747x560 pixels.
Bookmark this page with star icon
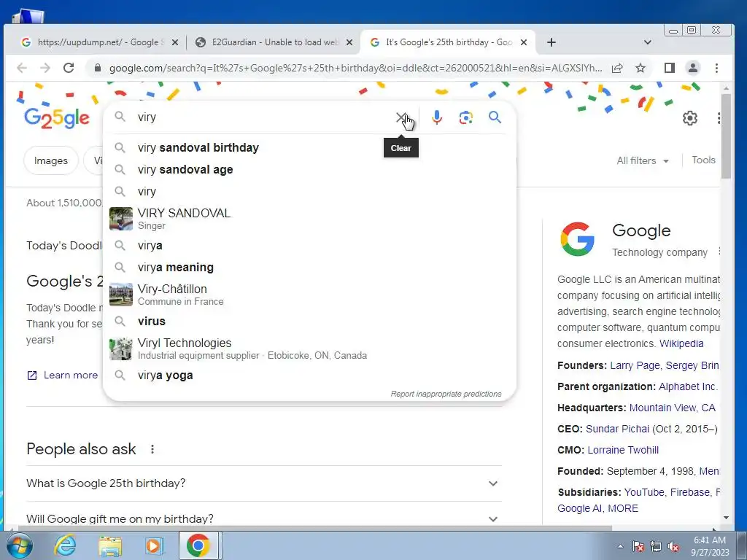[640, 68]
